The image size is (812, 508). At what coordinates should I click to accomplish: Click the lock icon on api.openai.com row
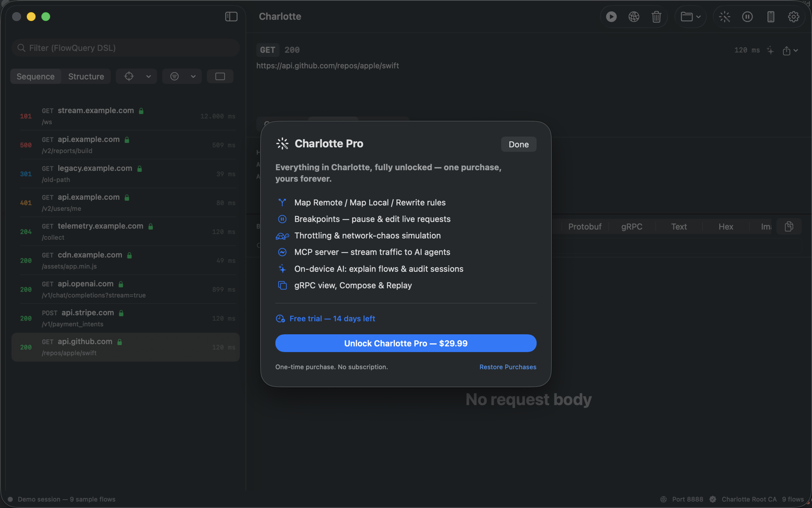(x=121, y=284)
